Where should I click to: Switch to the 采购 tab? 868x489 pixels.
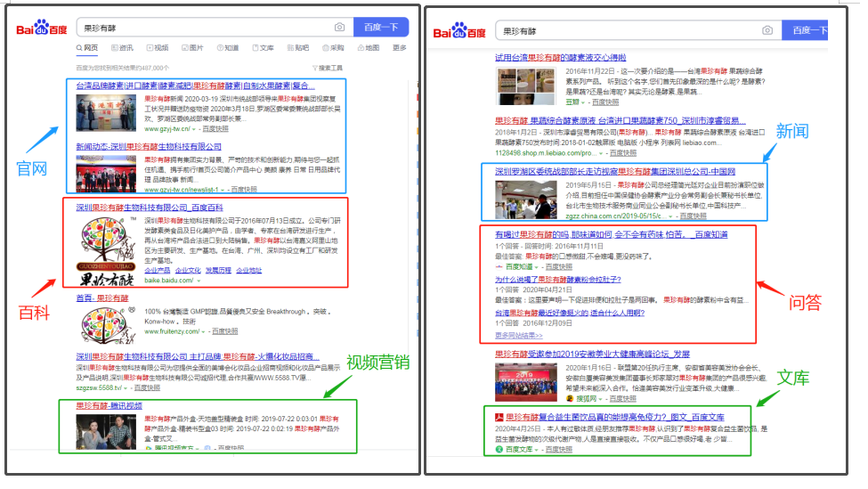333,48
